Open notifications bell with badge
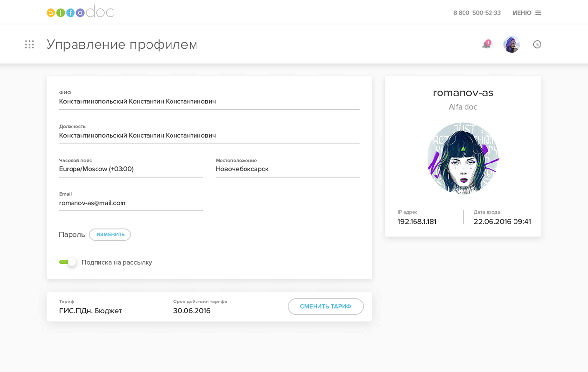 (486, 45)
